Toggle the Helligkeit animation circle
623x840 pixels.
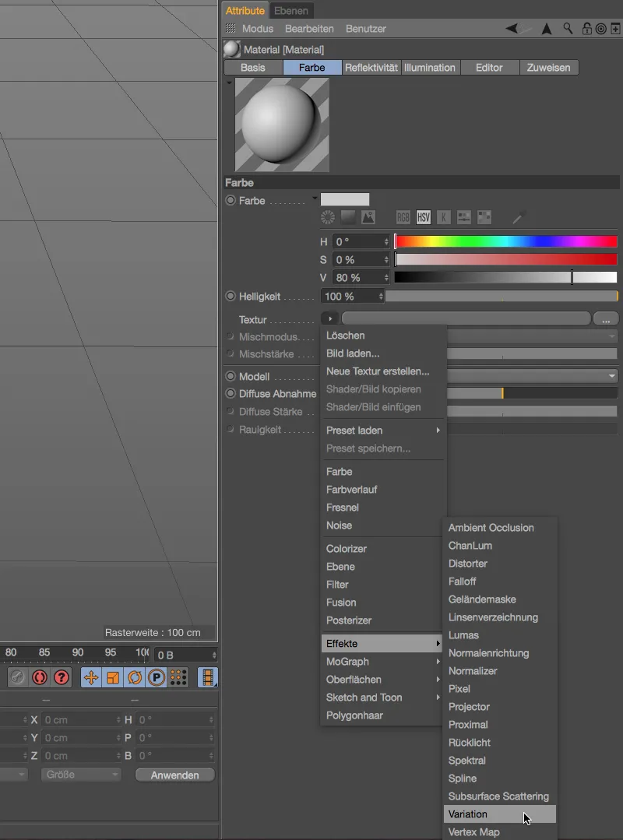tap(231, 296)
